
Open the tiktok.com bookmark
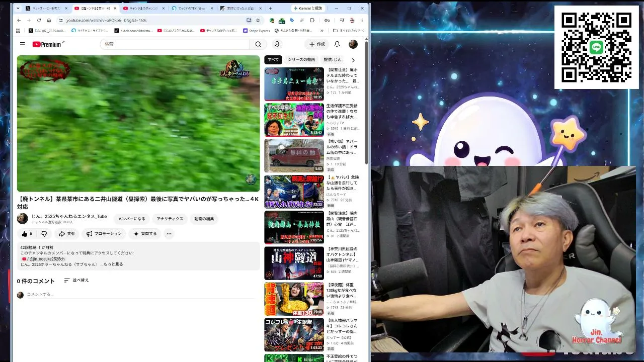coord(133,31)
